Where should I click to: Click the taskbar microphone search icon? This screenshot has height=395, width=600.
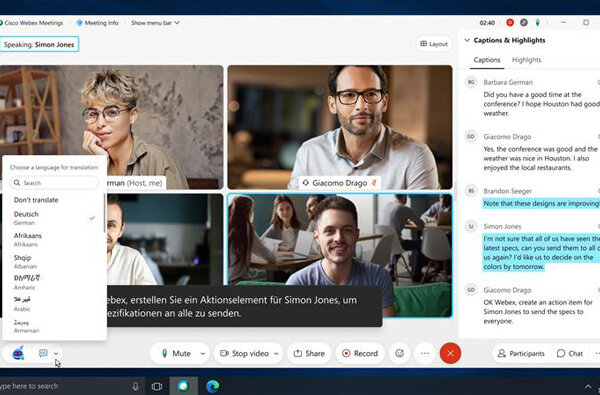pyautogui.click(x=135, y=387)
